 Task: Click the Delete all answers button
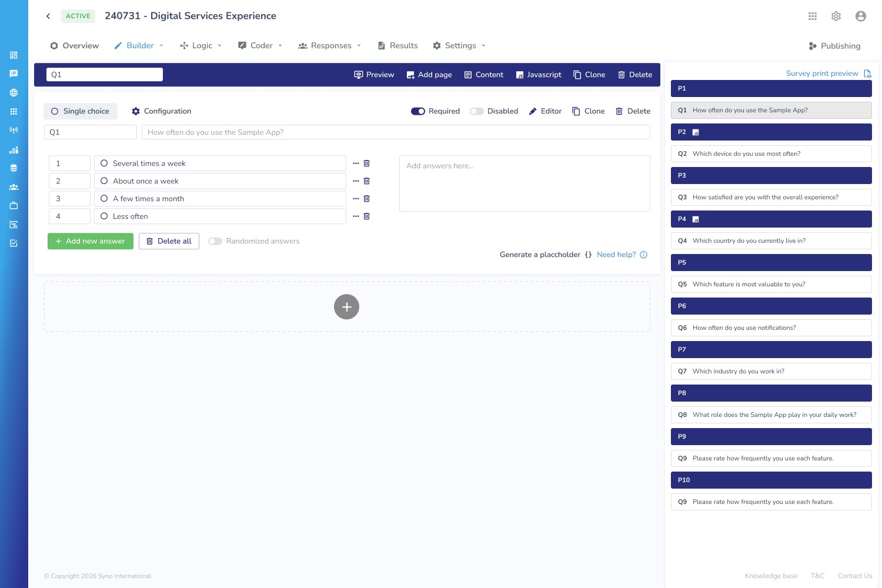coord(169,241)
